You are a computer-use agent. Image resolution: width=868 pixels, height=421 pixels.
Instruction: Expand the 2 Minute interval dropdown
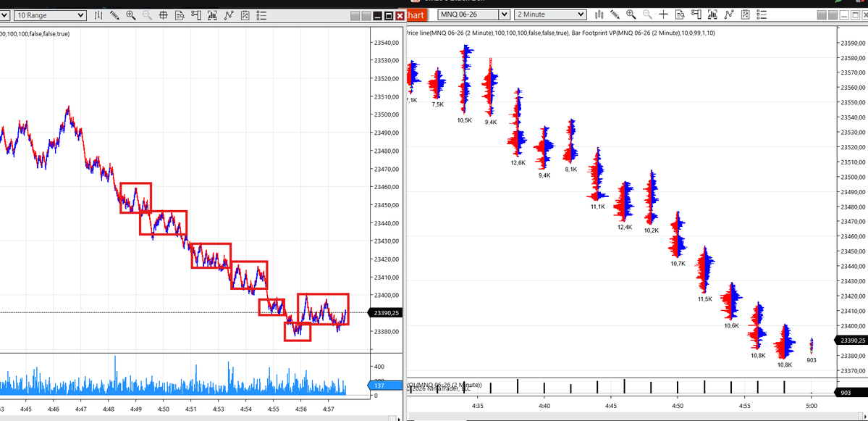[x=550, y=14]
